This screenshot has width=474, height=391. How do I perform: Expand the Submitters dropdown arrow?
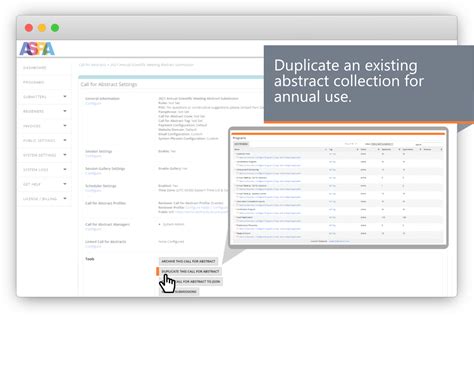(x=65, y=96)
